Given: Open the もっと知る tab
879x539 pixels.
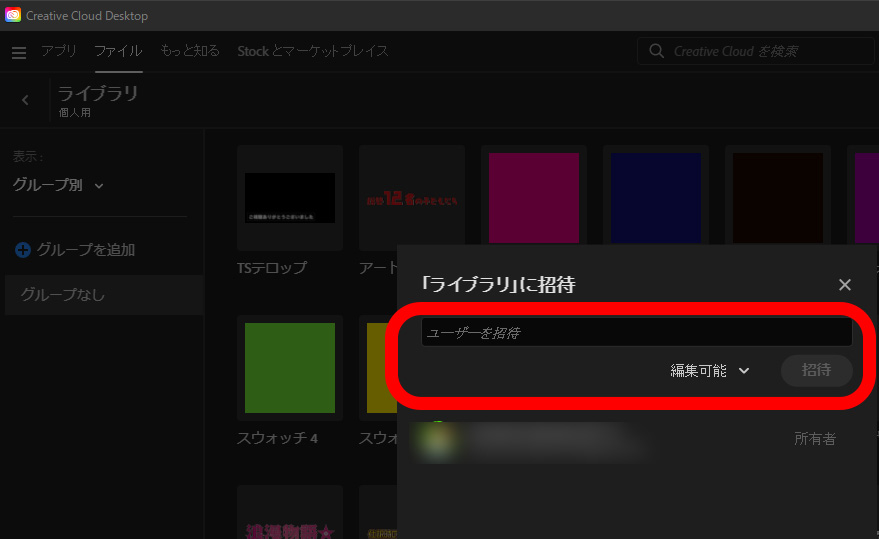Looking at the screenshot, I should 190,51.
